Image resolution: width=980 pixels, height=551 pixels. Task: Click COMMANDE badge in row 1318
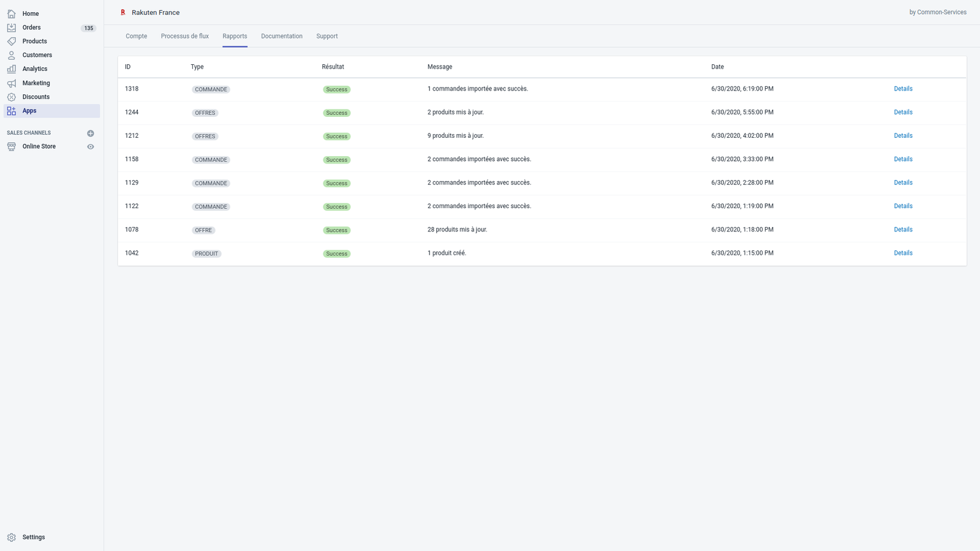click(211, 89)
